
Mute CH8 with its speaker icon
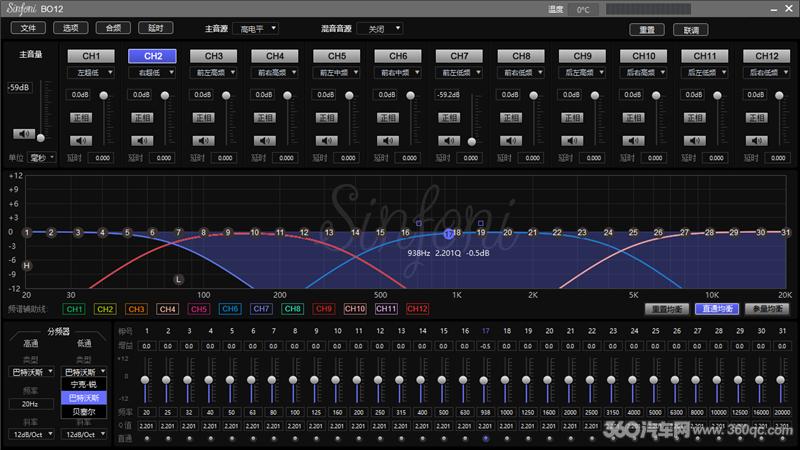[x=511, y=140]
